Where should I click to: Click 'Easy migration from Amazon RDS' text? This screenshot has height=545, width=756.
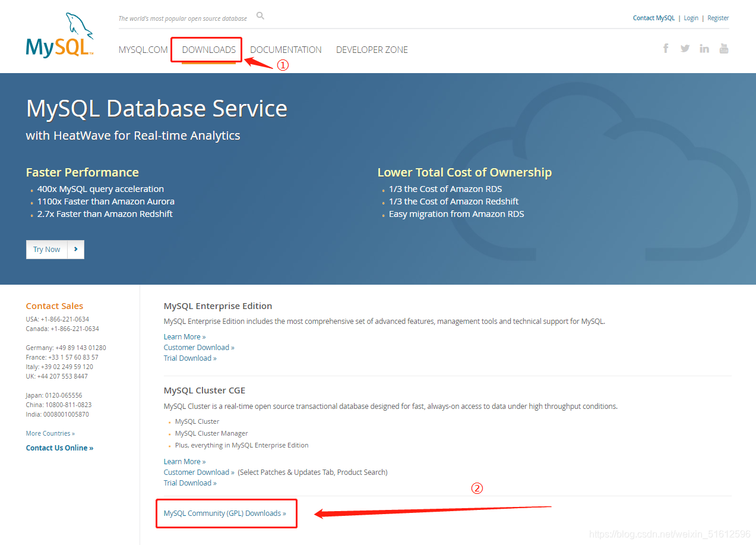point(457,214)
